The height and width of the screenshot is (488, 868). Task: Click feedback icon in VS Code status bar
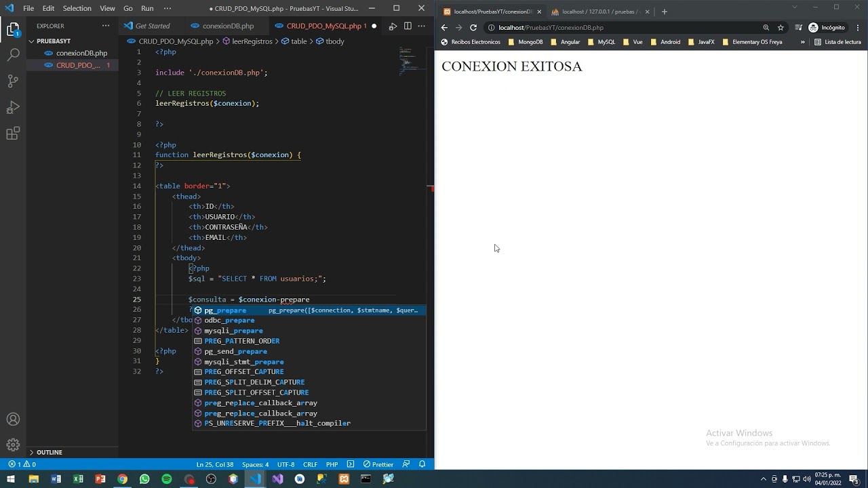(406, 464)
